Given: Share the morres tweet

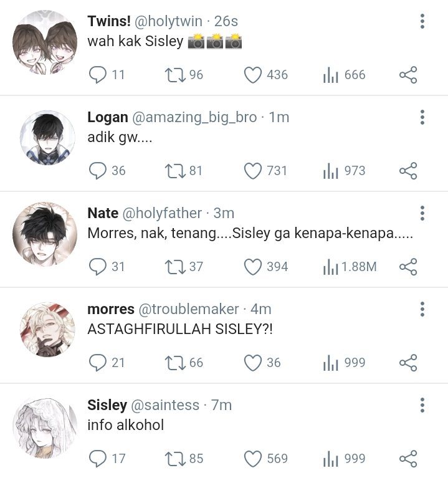Looking at the screenshot, I should [x=408, y=363].
